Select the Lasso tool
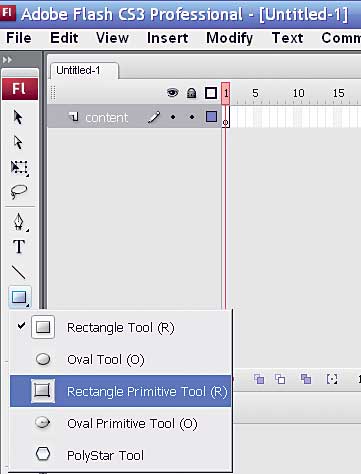This screenshot has width=361, height=474. pos(19,192)
